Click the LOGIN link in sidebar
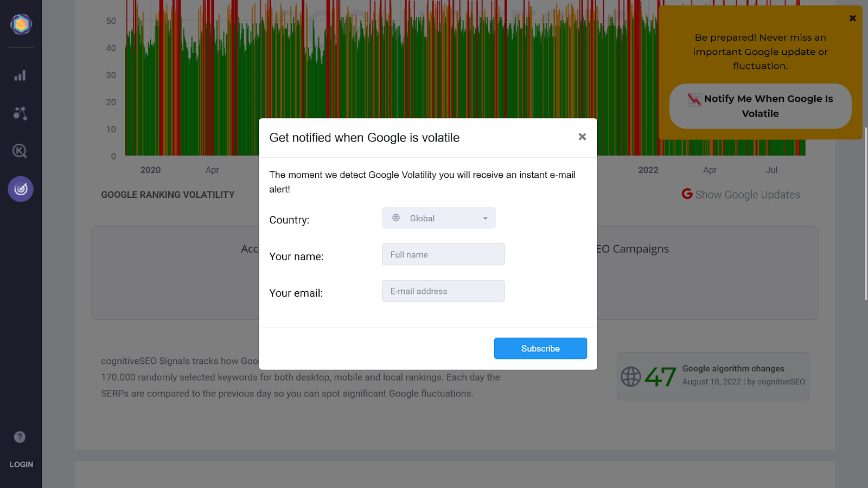This screenshot has height=488, width=868. [x=21, y=465]
